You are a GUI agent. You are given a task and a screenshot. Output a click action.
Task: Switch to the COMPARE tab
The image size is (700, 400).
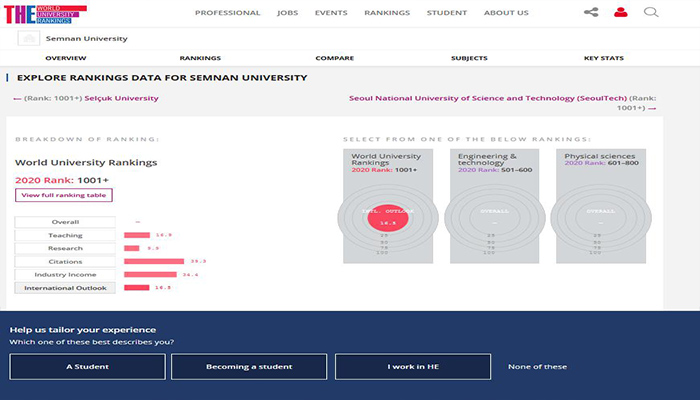point(335,58)
